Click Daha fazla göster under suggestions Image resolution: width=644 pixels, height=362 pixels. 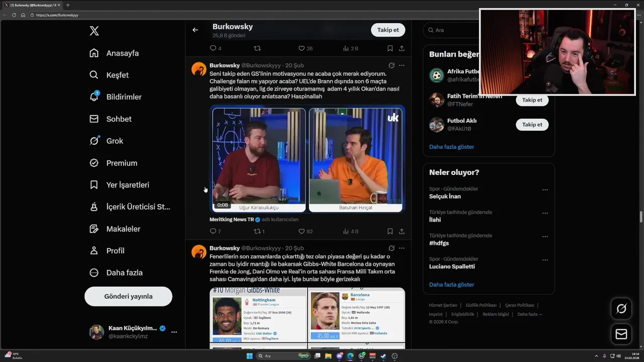pyautogui.click(x=452, y=147)
